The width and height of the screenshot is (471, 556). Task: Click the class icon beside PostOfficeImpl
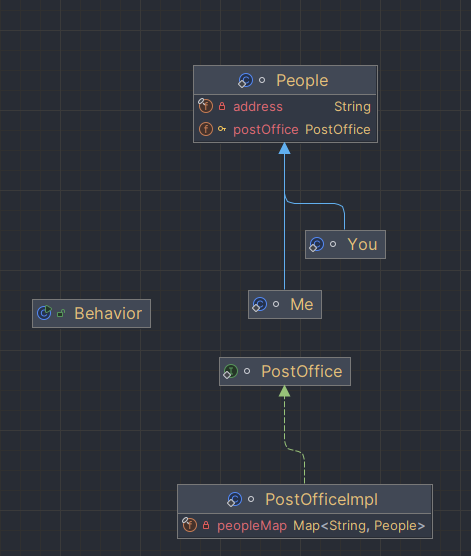coord(234,499)
